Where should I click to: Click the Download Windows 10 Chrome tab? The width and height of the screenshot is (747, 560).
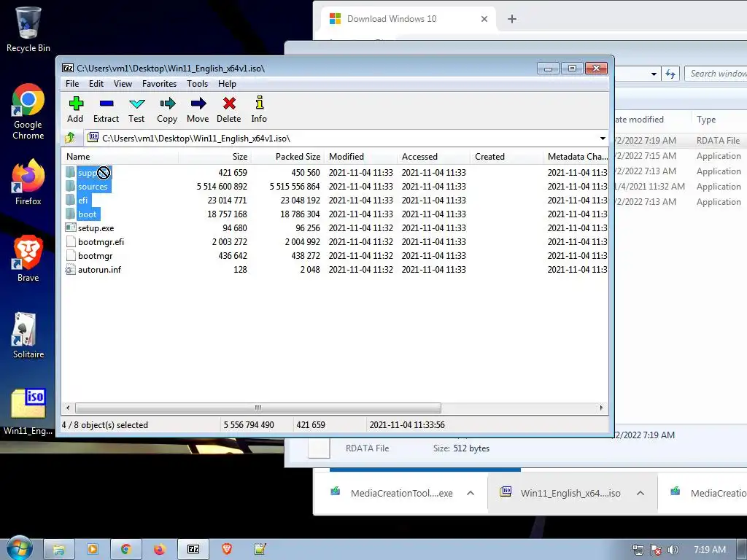coord(409,19)
